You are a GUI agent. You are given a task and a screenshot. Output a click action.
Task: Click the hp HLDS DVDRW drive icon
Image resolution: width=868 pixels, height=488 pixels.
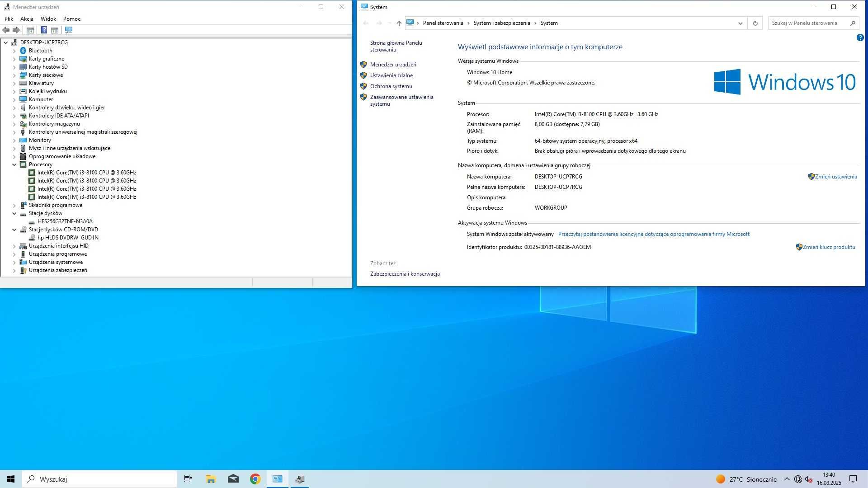point(32,238)
